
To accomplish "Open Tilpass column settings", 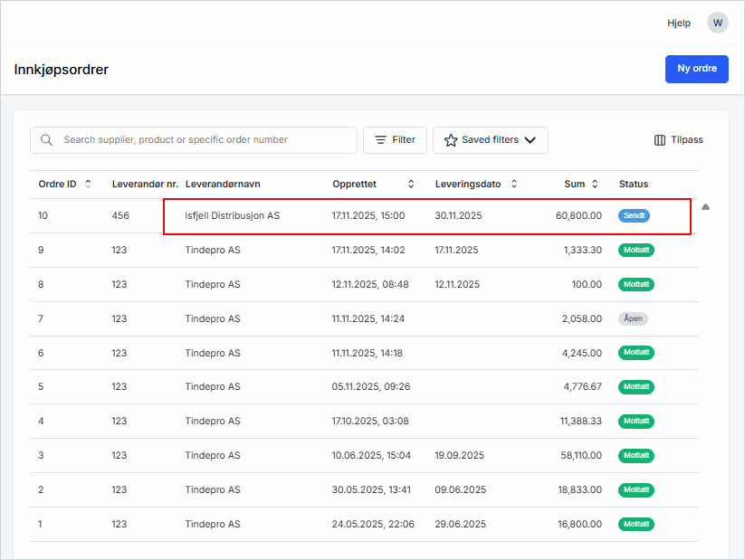I will click(x=678, y=140).
